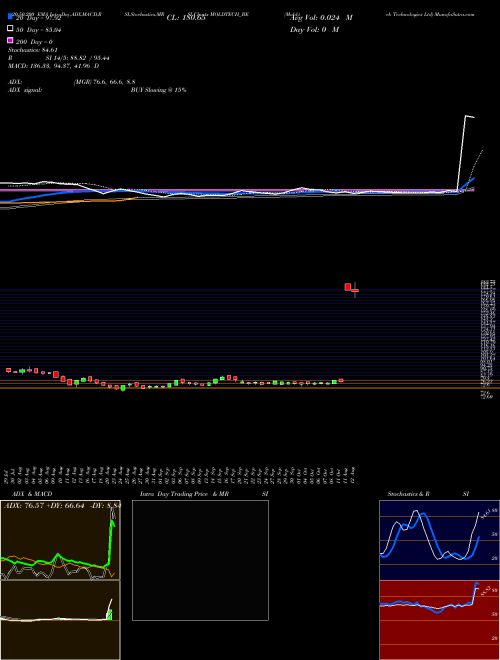
Task: Click the magenta 200 Day legend swatch
Action: [10, 40]
